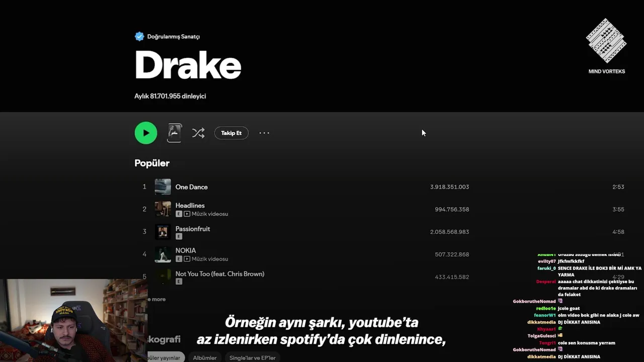644x362 pixels.
Task: Click the One Dance duration 2:53
Action: 618,187
